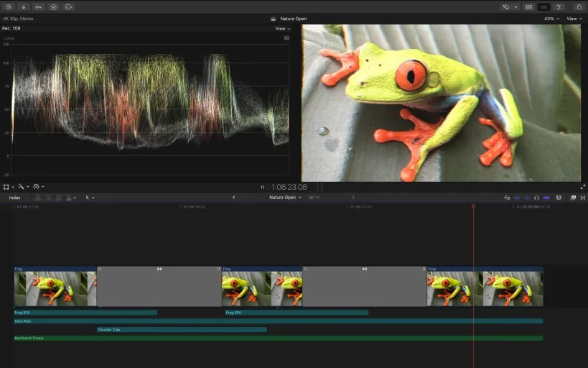Select the first Frog clip thumbnail
Viewport: 588px width, 368px height.
coord(55,286)
